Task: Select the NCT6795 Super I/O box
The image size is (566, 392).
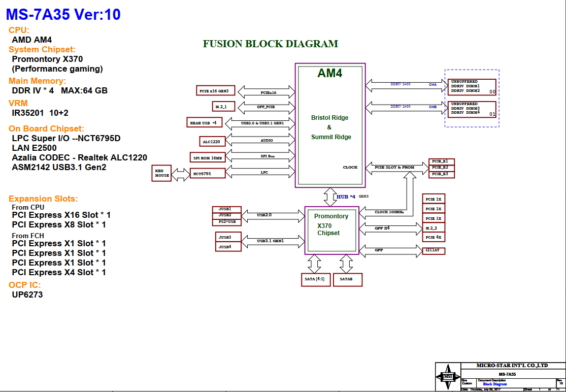Action: [x=202, y=174]
